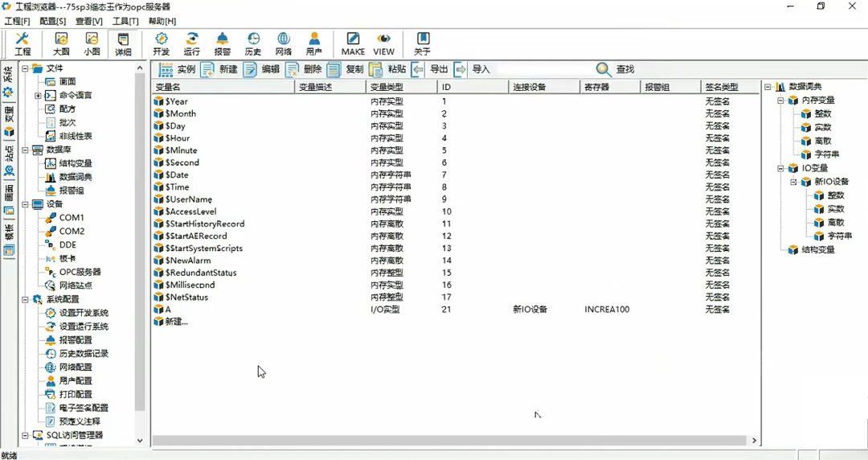Sort by 变量类型 column header
This screenshot has width=868, height=460.
401,87
